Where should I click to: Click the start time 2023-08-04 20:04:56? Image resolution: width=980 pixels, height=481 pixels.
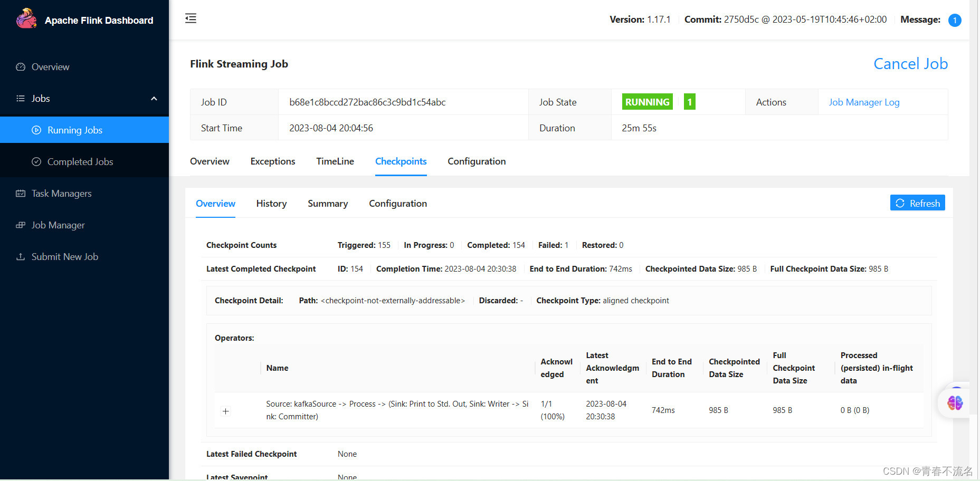pyautogui.click(x=331, y=128)
